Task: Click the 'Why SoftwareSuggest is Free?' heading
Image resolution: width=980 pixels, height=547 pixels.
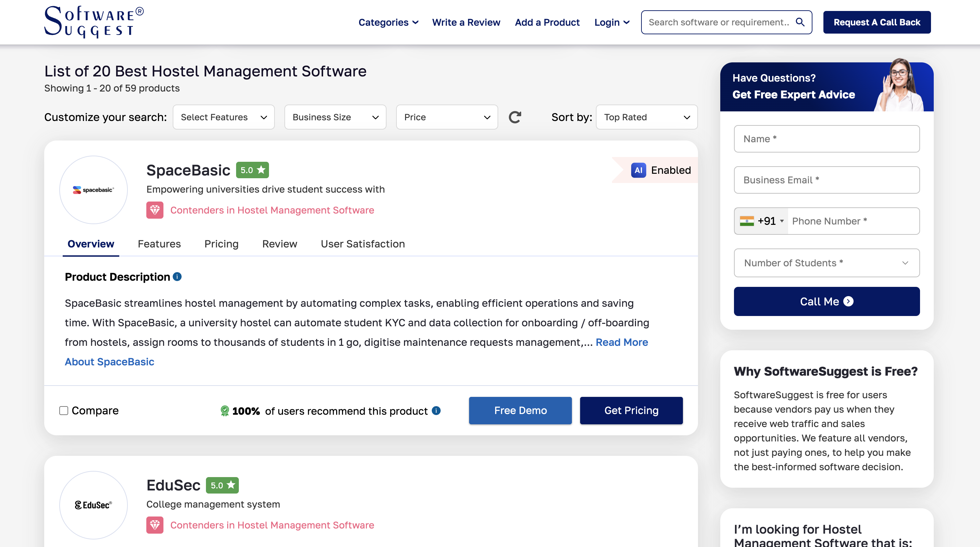Action: pyautogui.click(x=825, y=371)
